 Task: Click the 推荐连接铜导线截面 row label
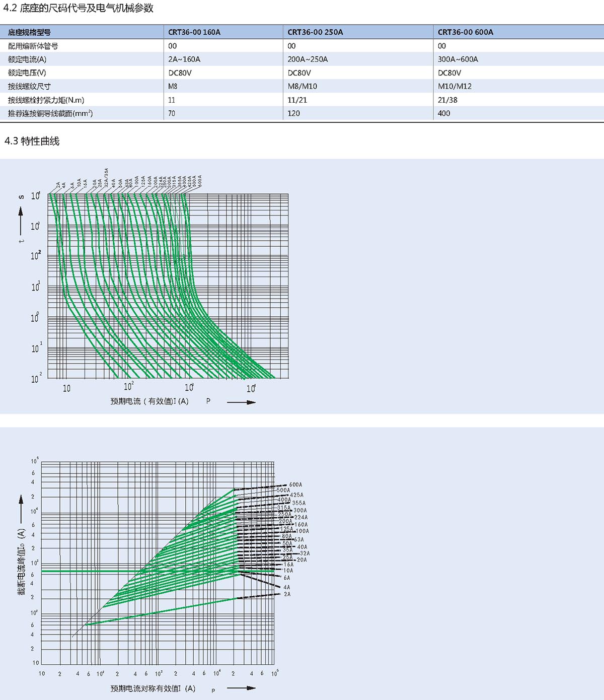(x=50, y=114)
